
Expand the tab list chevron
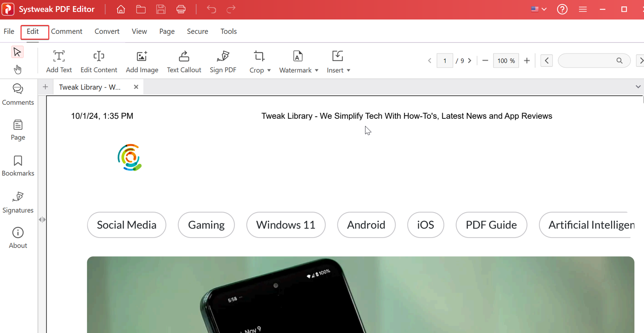638,87
